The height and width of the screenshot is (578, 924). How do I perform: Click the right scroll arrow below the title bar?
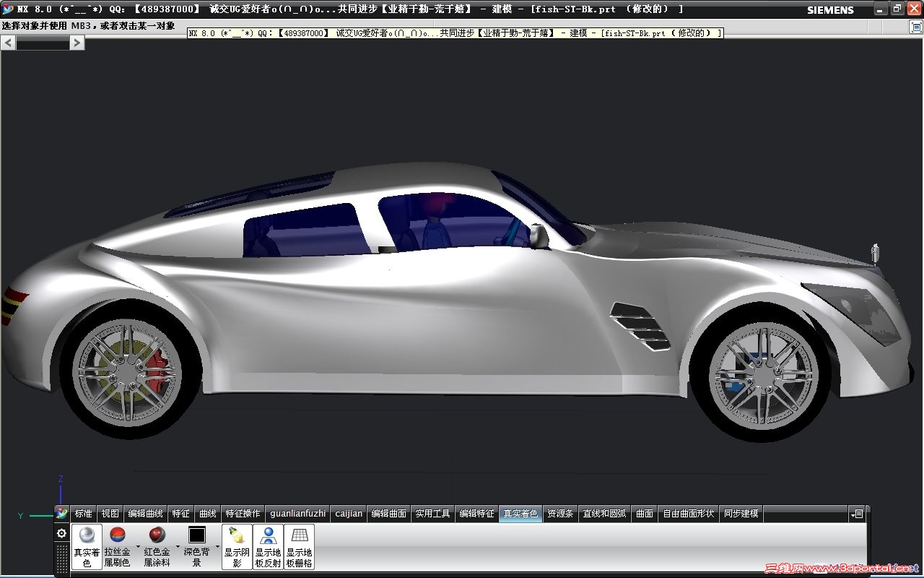pyautogui.click(x=77, y=43)
